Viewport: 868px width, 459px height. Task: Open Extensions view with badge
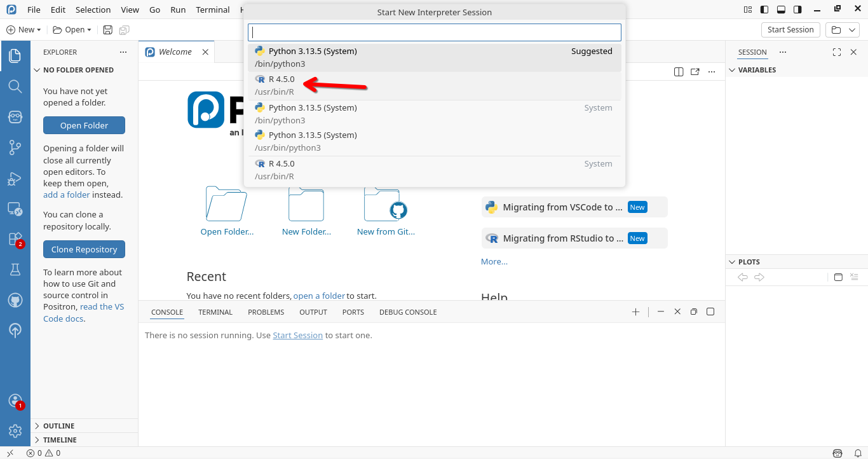(15, 239)
